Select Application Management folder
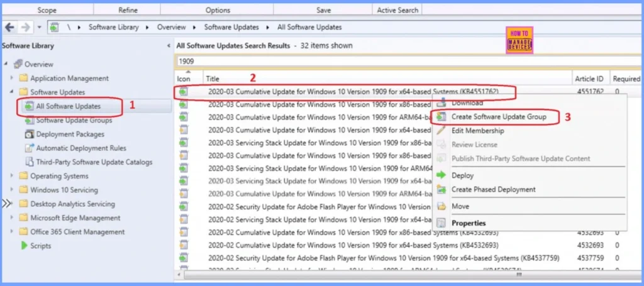The width and height of the screenshot is (644, 286). (69, 78)
